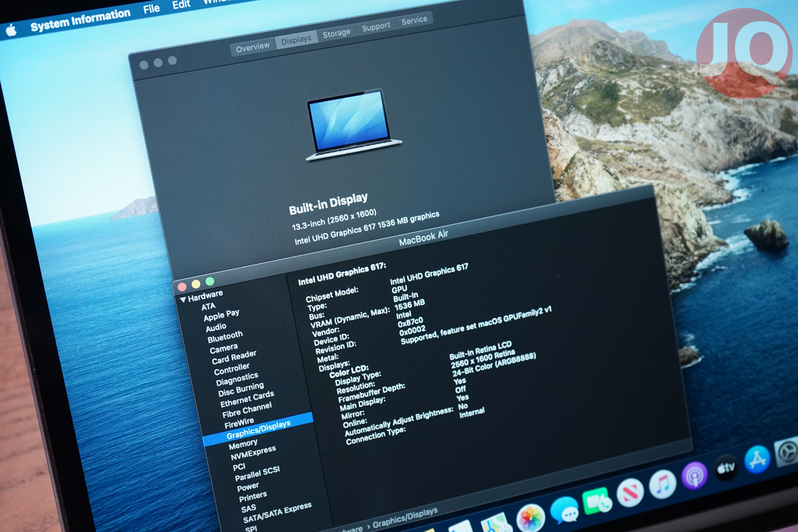Select Power in the sidebar
The height and width of the screenshot is (532, 798).
248,487
